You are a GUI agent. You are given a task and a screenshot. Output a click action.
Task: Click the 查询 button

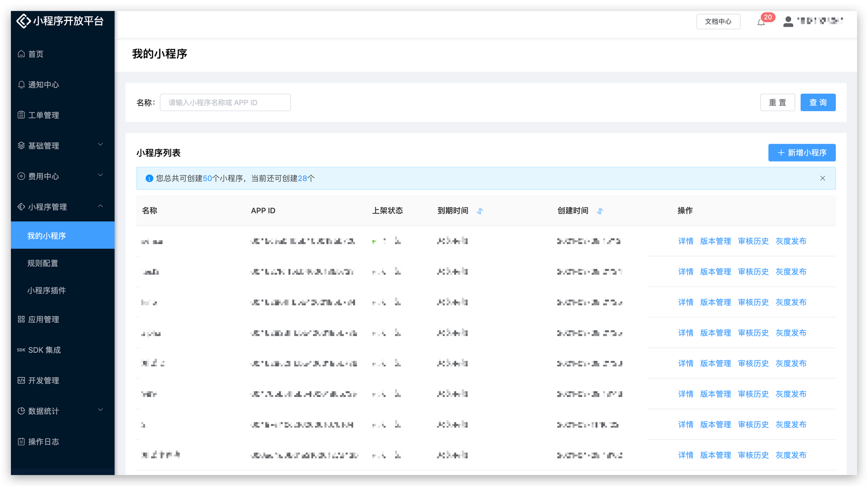(818, 102)
